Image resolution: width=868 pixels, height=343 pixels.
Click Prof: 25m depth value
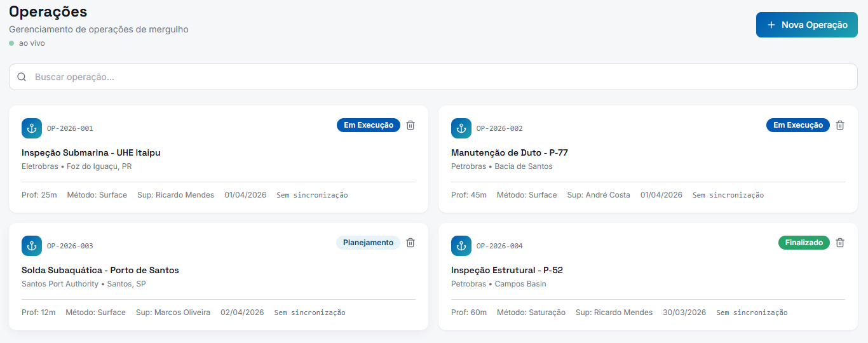39,195
